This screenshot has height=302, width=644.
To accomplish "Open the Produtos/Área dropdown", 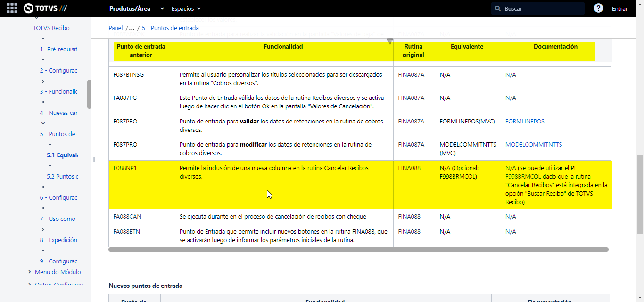I will point(137,8).
